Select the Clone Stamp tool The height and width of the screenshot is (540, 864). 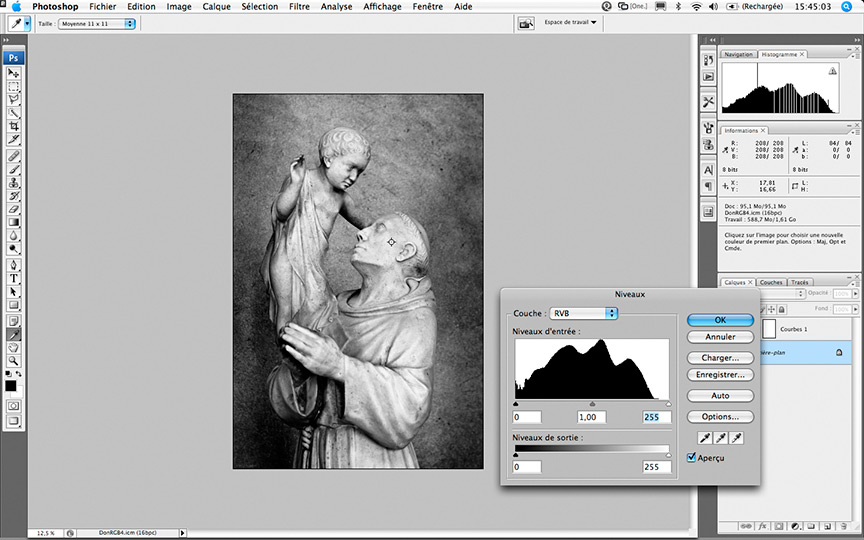point(13,182)
